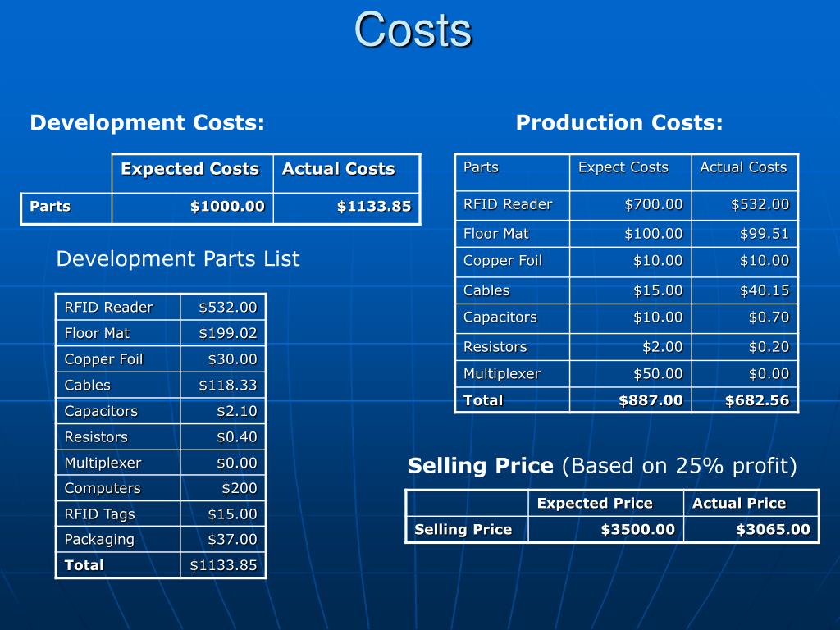The height and width of the screenshot is (630, 840).
Task: Click "$532.00" in production Actual Costs column
Action: 760,204
